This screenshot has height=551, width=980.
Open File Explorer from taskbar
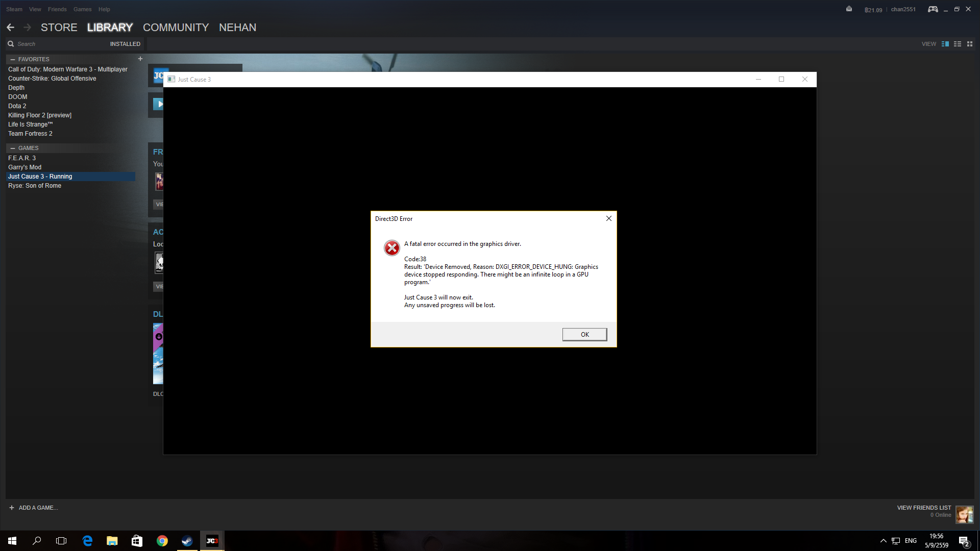[x=112, y=541]
